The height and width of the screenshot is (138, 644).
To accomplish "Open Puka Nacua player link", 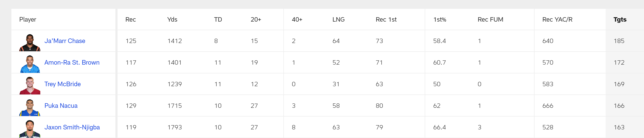I will tap(61, 106).
